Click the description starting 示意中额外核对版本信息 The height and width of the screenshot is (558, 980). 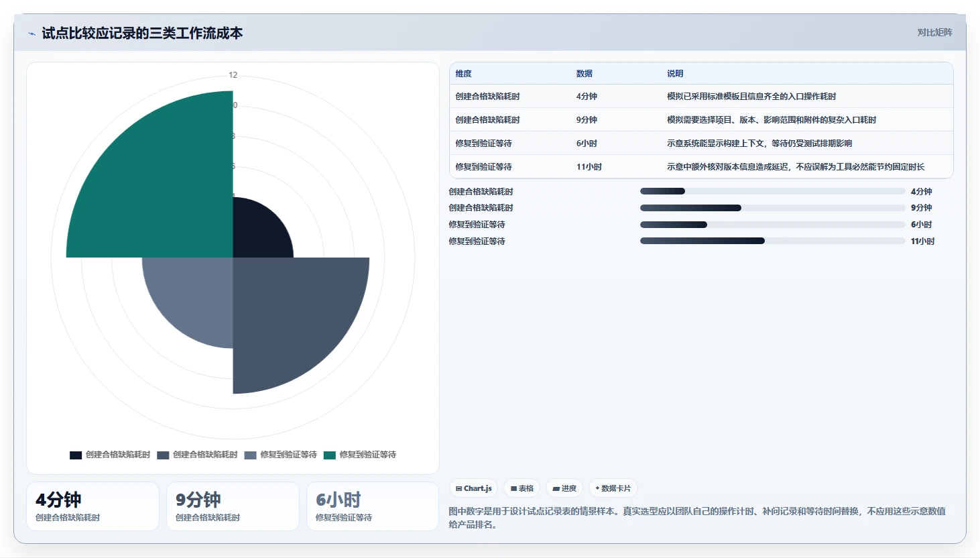coord(795,167)
